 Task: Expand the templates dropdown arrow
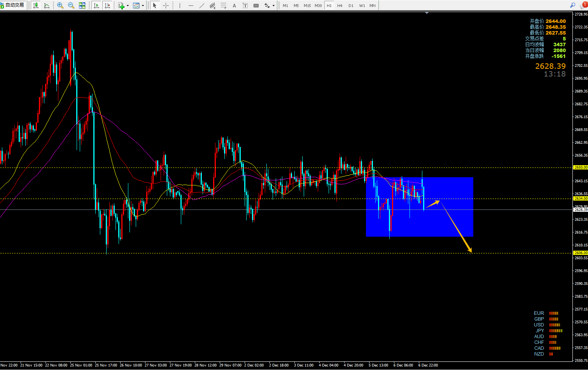click(143, 5)
